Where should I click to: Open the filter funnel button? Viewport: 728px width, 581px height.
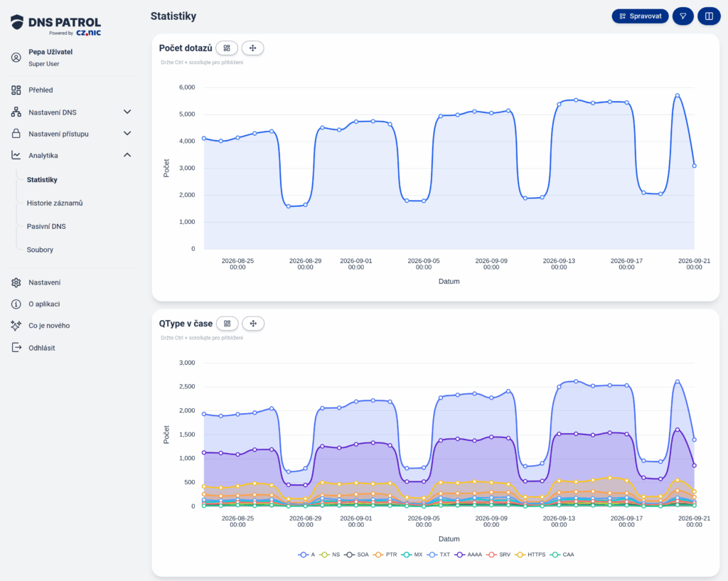tap(683, 16)
